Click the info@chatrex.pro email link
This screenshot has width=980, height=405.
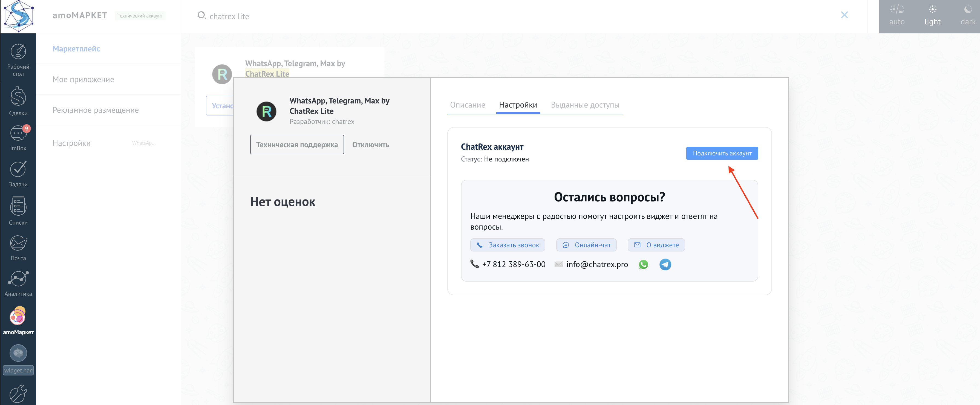tap(596, 264)
